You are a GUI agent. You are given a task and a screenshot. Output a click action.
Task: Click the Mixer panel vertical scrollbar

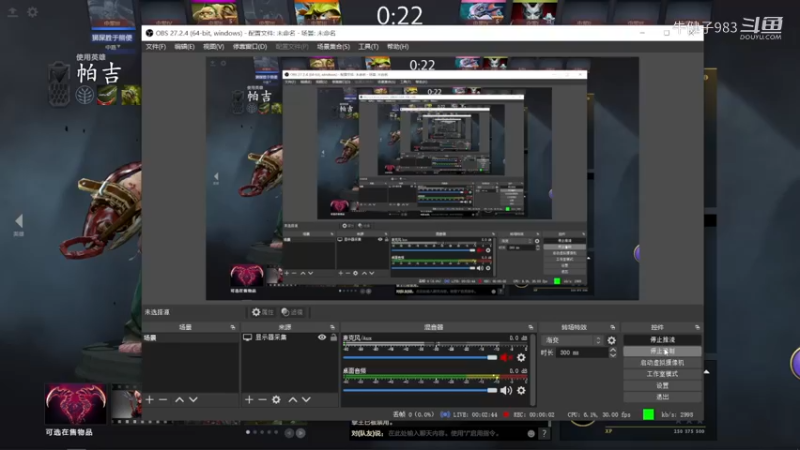click(533, 370)
